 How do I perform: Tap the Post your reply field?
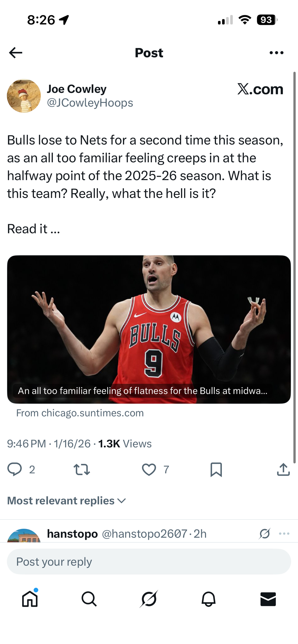[149, 562]
